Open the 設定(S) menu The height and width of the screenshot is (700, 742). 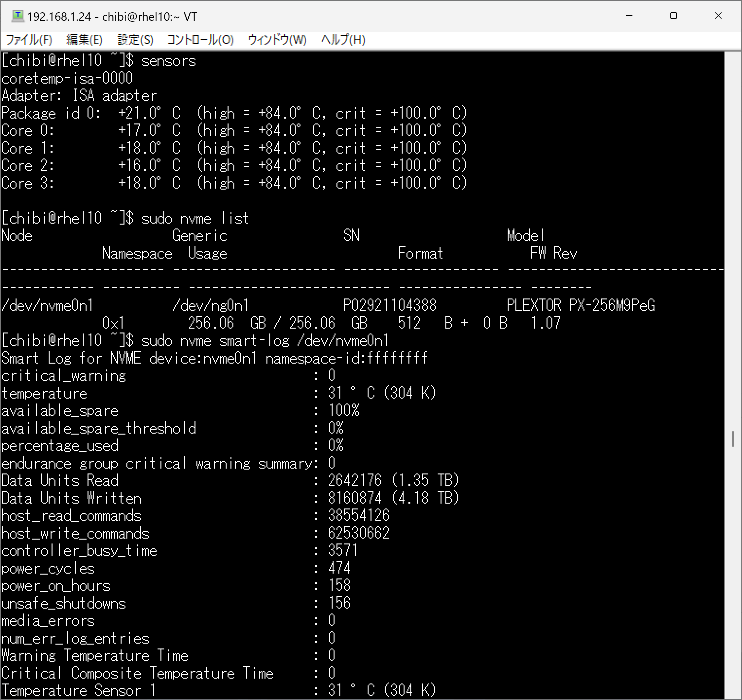[x=135, y=40]
